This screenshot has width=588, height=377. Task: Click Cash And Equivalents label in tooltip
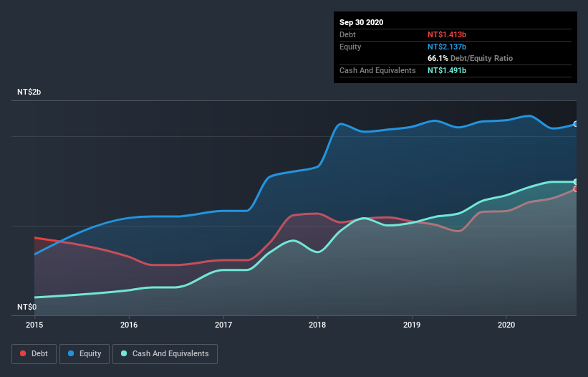[x=377, y=70]
